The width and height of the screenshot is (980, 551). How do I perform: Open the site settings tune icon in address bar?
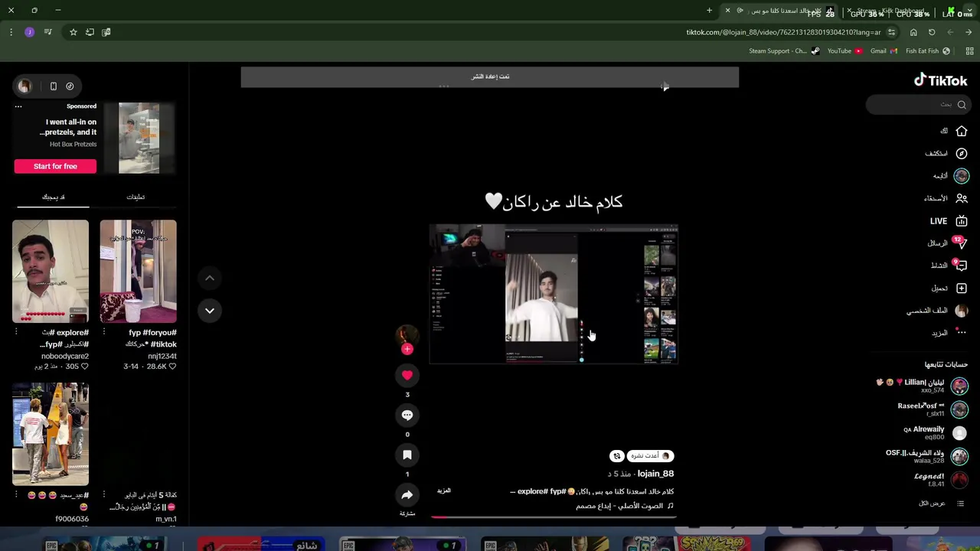point(891,32)
